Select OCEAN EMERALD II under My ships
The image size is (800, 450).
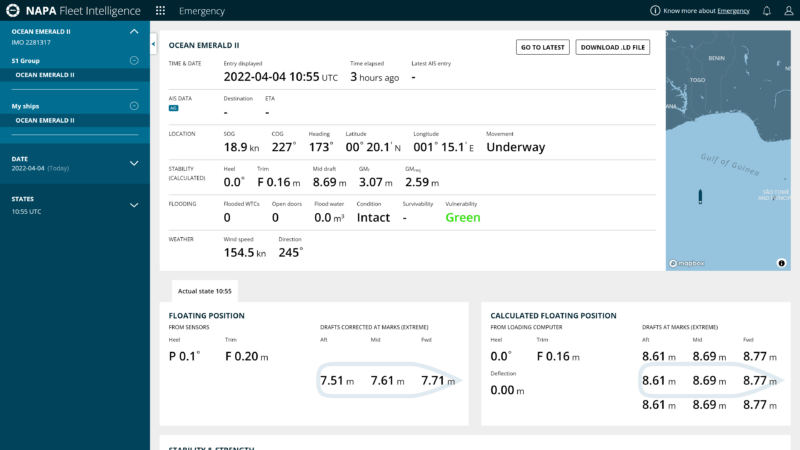pyautogui.click(x=75, y=120)
